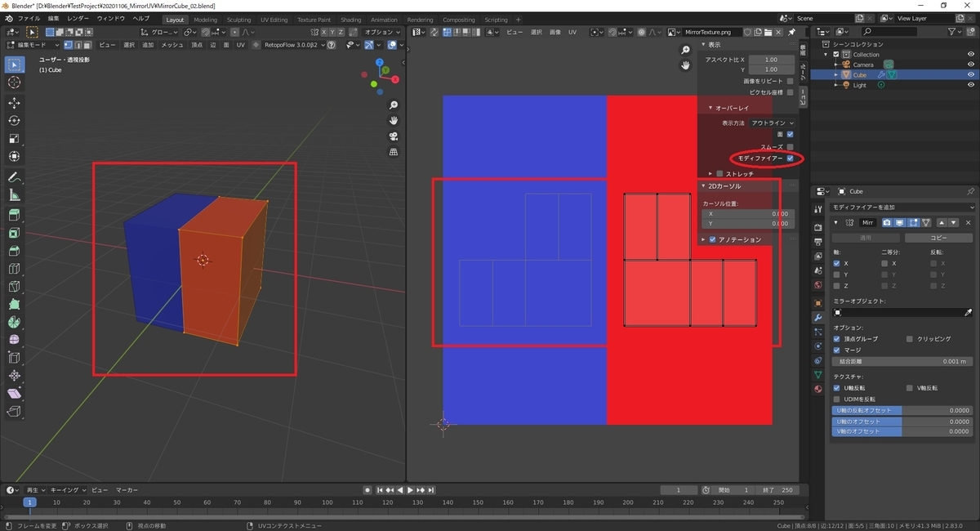Image resolution: width=980 pixels, height=531 pixels.
Task: Remove the Mirror modifier with its X button
Action: click(x=969, y=222)
